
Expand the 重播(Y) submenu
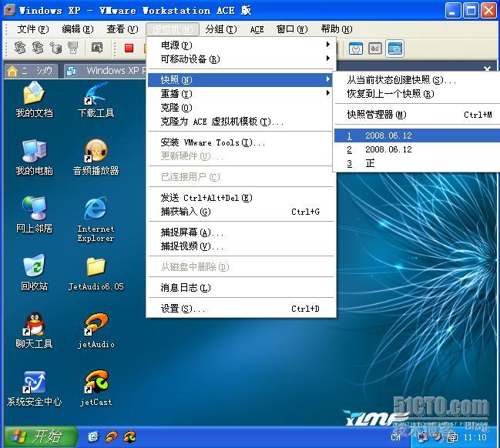coord(241,94)
